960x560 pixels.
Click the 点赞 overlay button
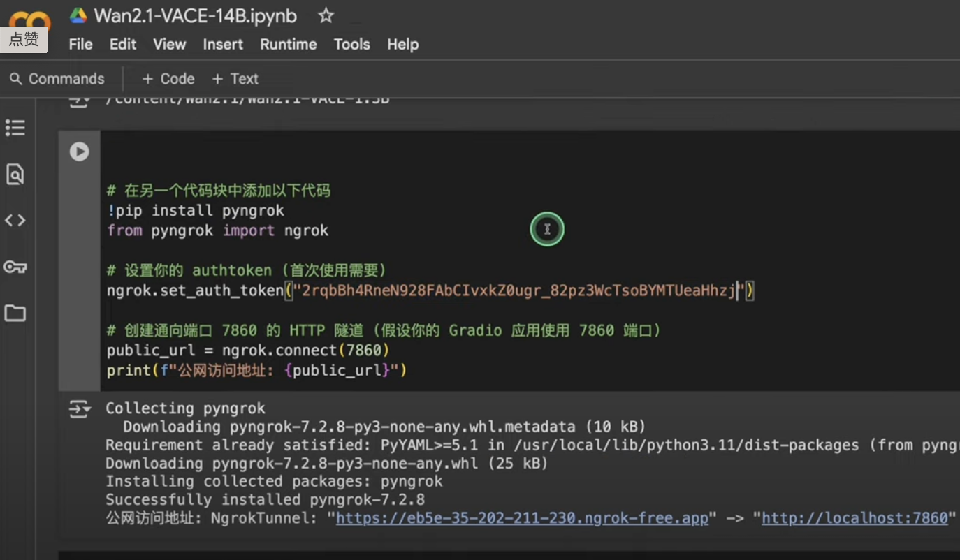tap(24, 39)
